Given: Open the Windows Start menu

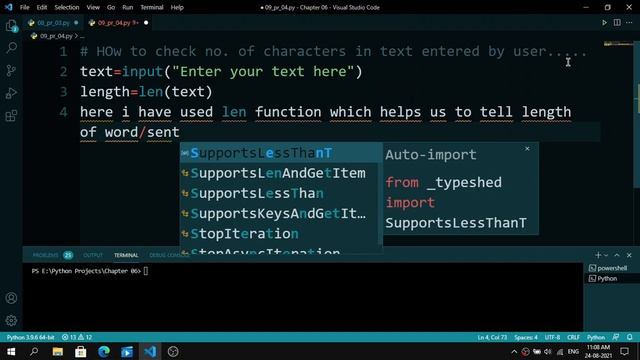Looking at the screenshot, I should pos(11,351).
